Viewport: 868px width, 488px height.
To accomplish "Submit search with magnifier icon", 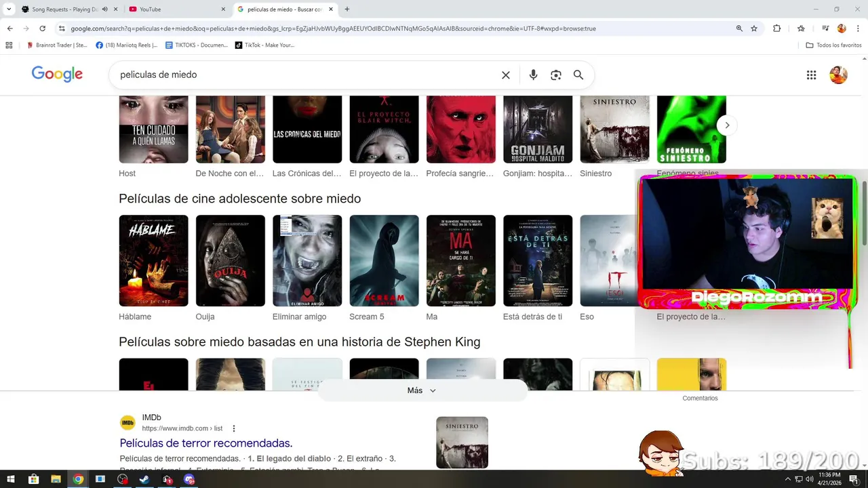I will point(578,75).
